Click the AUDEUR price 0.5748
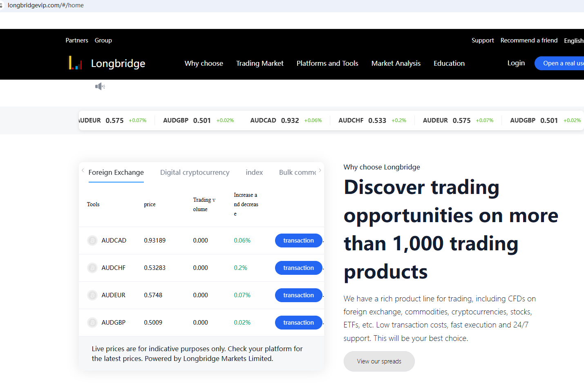Viewport: 584px width, 392px height. (153, 295)
